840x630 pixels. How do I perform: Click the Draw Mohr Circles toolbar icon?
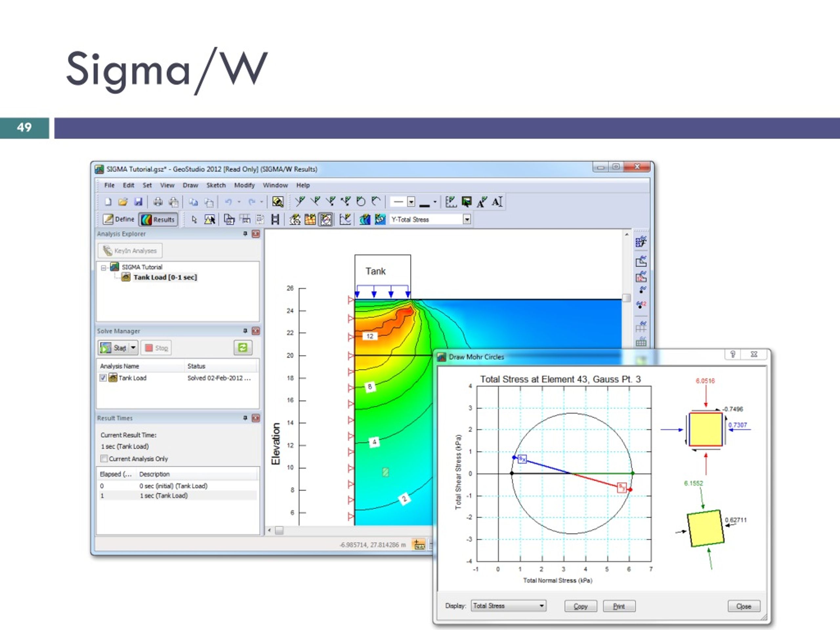pos(326,220)
